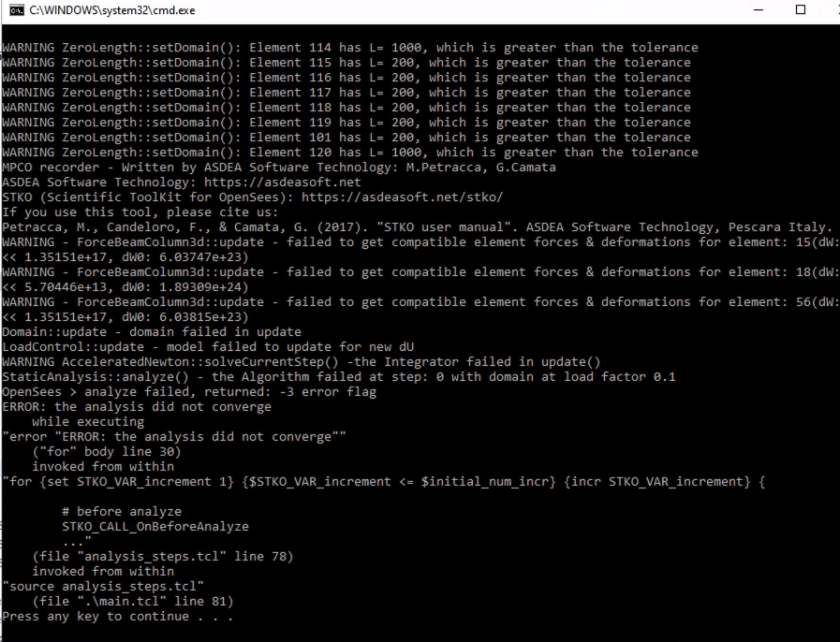This screenshot has width=840, height=642.
Task: Click the 'Petracca, M., Candeloro, F.' citation line
Action: [418, 227]
